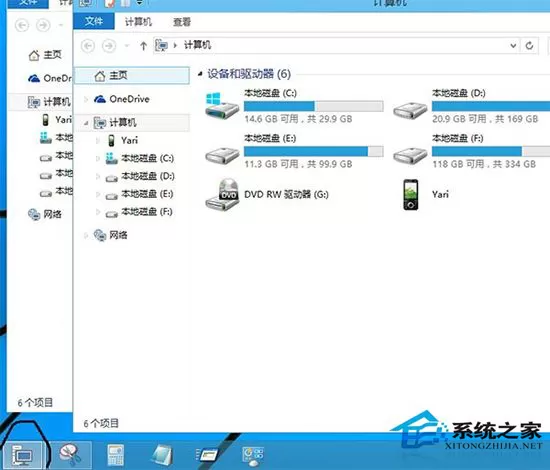Click the refresh icon beside address bar
550x470 pixels.
point(529,45)
